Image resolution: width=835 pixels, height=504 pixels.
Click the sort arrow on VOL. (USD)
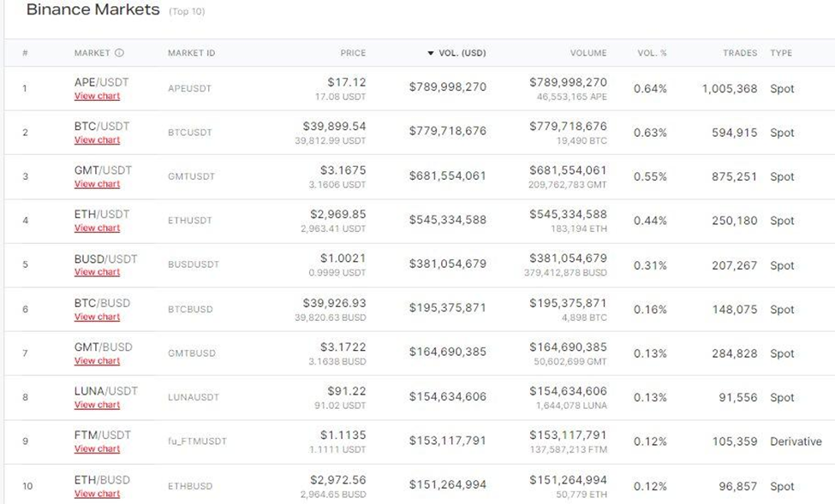click(x=431, y=53)
